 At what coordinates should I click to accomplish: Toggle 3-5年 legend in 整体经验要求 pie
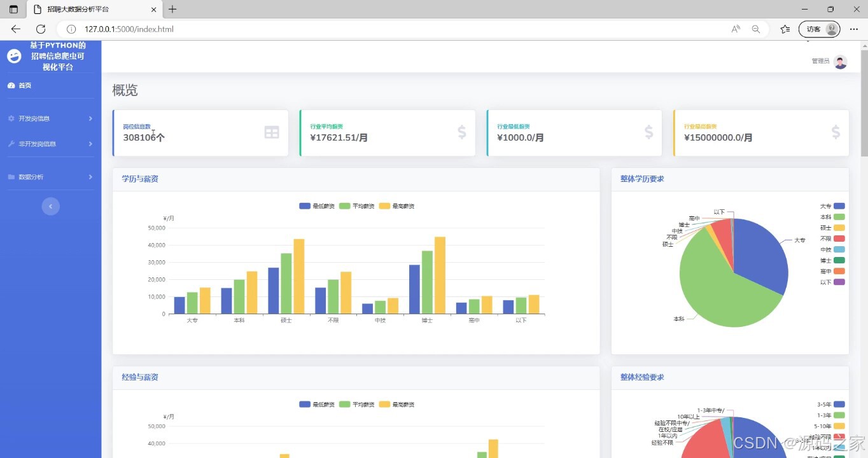click(x=831, y=405)
